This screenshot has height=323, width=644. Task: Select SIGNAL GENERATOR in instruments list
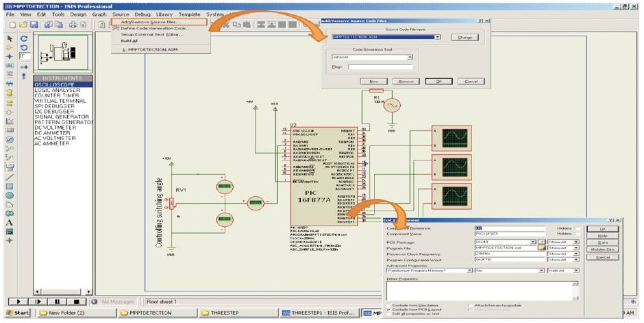coord(61,117)
